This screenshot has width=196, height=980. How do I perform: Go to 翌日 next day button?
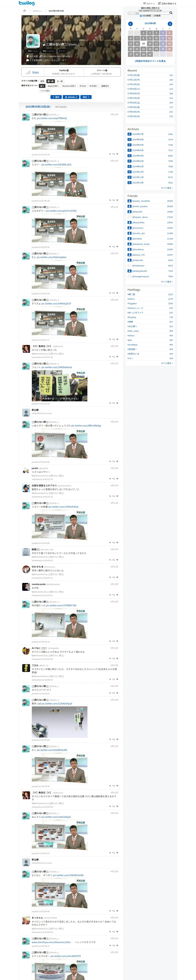56,97
